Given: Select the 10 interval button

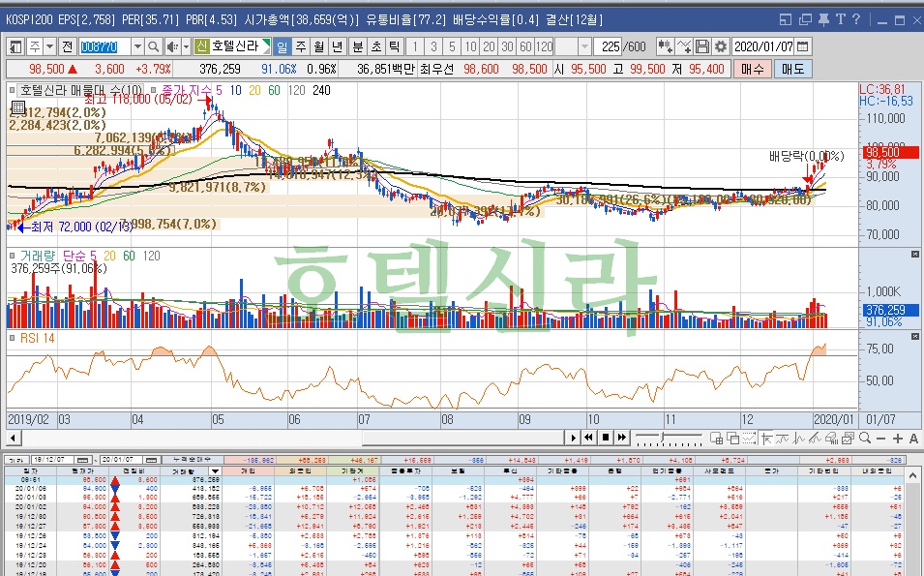Looking at the screenshot, I should [470, 46].
